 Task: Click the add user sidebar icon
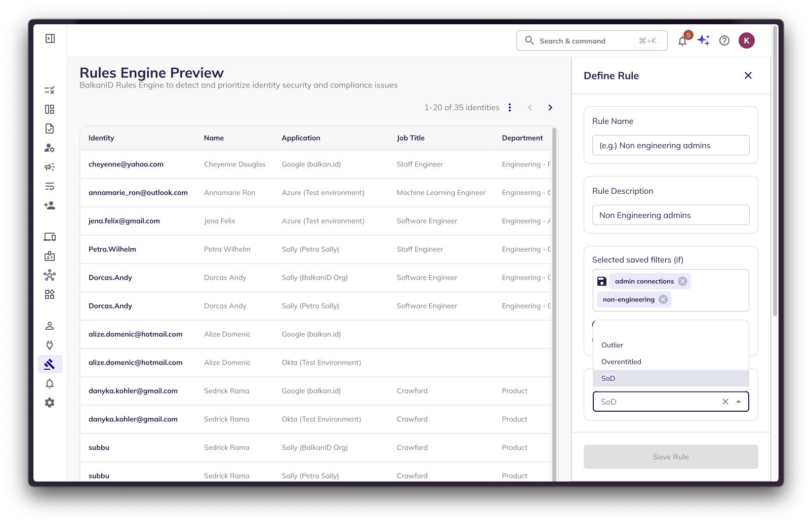pos(50,205)
